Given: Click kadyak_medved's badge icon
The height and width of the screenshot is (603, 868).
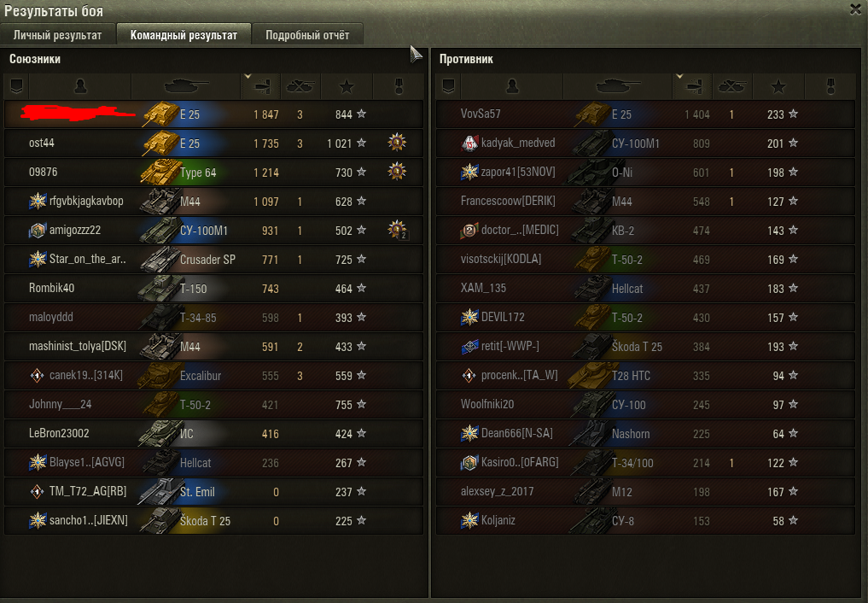Looking at the screenshot, I should (469, 143).
